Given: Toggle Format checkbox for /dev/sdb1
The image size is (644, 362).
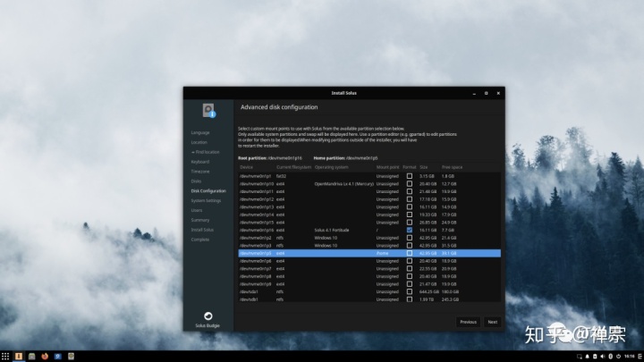Looking at the screenshot, I should (410, 299).
